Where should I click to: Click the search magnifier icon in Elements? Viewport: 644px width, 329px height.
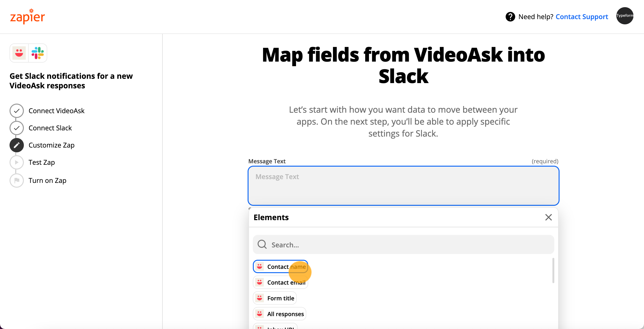coord(262,244)
